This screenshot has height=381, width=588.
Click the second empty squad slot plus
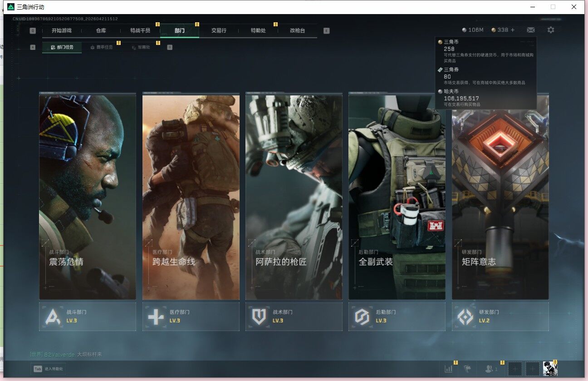[x=533, y=369]
